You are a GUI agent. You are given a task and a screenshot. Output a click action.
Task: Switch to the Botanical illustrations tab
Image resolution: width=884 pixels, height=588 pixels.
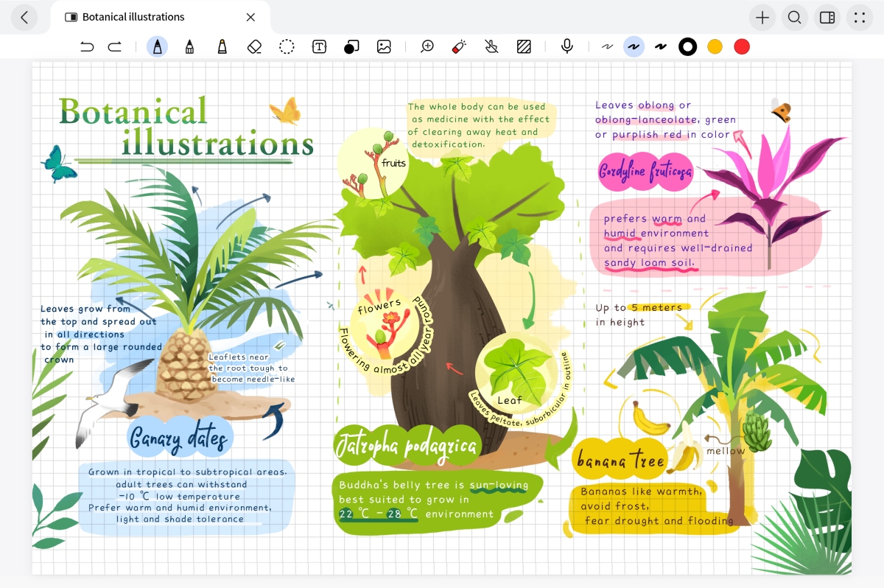pos(133,17)
